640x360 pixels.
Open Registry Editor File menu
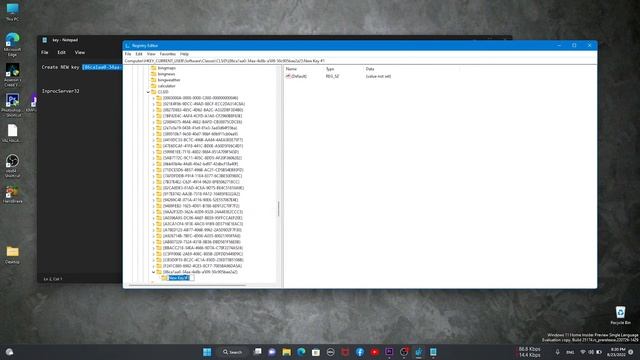128,54
